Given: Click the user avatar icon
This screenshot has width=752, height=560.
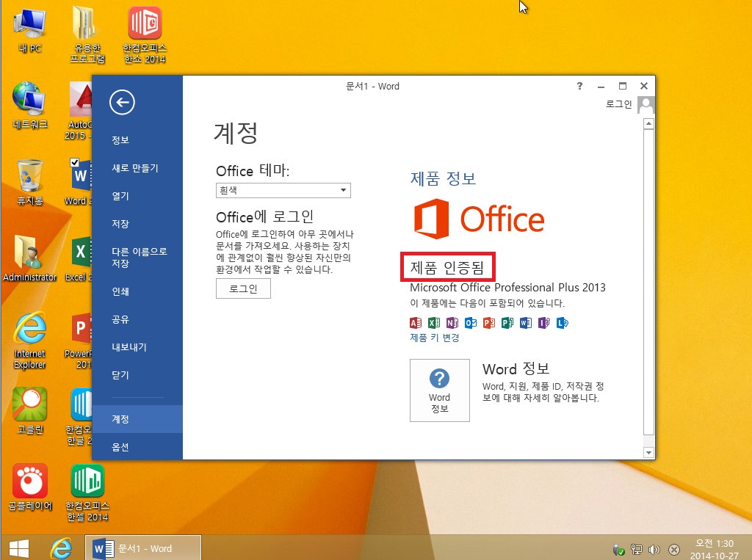Looking at the screenshot, I should tap(646, 105).
